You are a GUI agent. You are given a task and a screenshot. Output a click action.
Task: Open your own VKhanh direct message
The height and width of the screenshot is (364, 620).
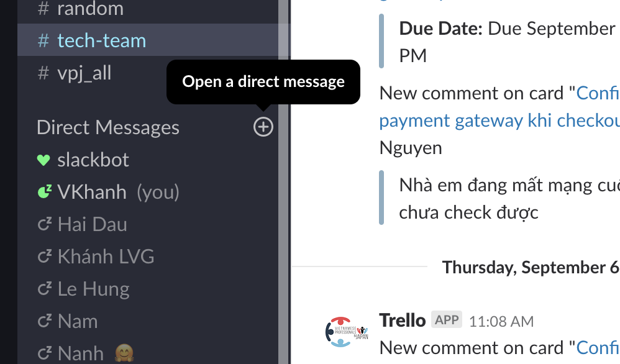92,193
